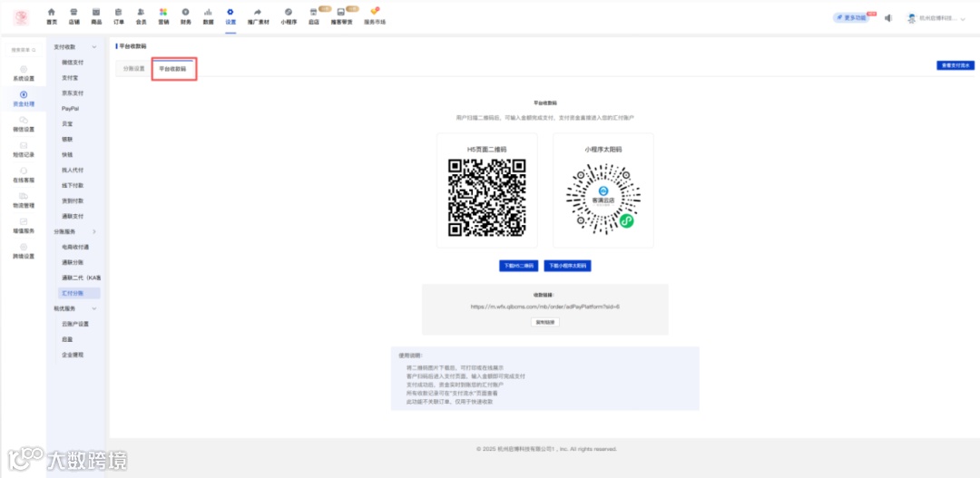Open 跨境设置 in left sidebar
The image size is (980, 478).
24,251
